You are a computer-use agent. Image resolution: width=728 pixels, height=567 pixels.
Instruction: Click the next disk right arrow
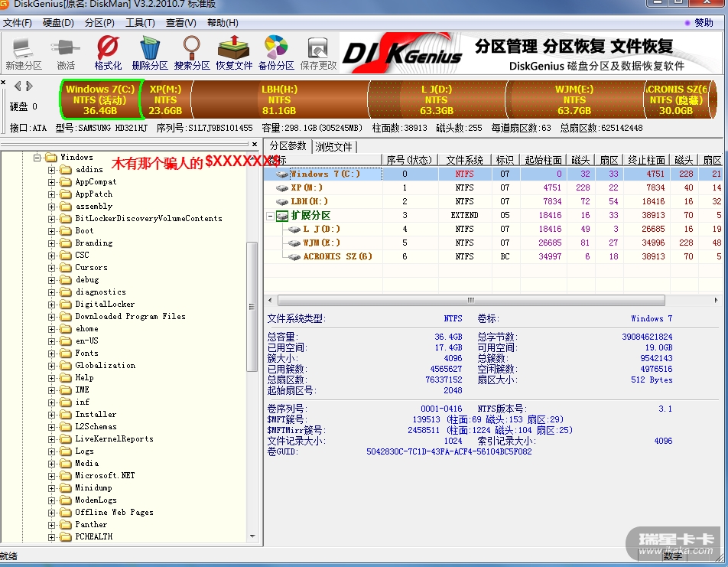point(29,86)
